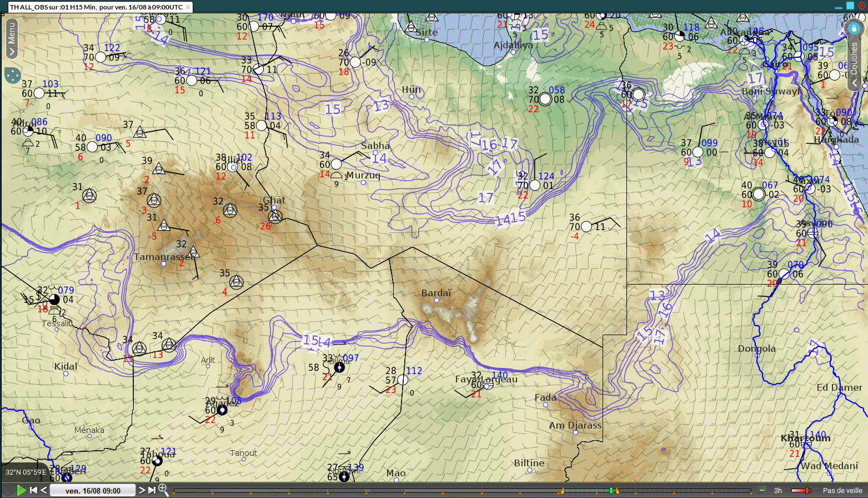Close the TH ALL_OBS tab
This screenshot has width=868, height=498.
(x=188, y=7)
